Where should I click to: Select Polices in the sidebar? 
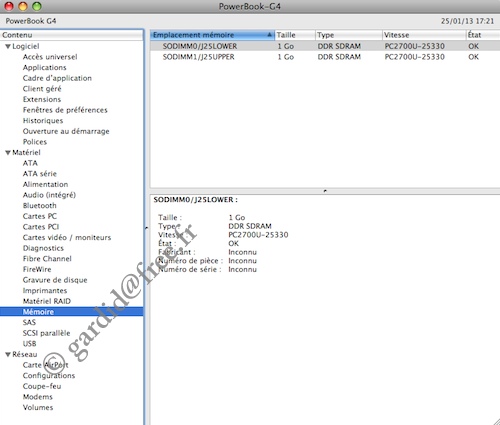(x=35, y=142)
